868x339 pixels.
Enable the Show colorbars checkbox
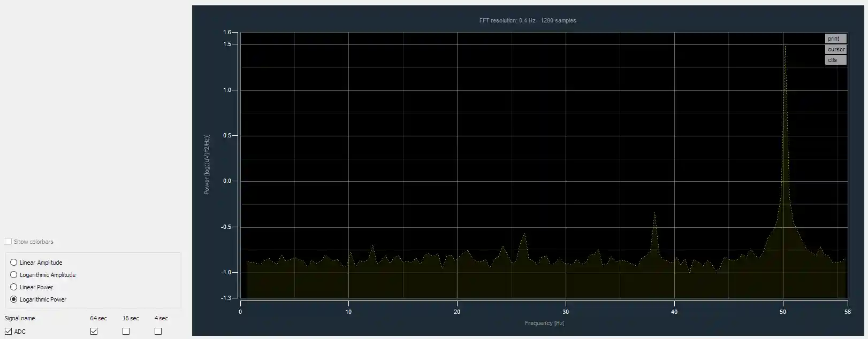click(x=9, y=242)
